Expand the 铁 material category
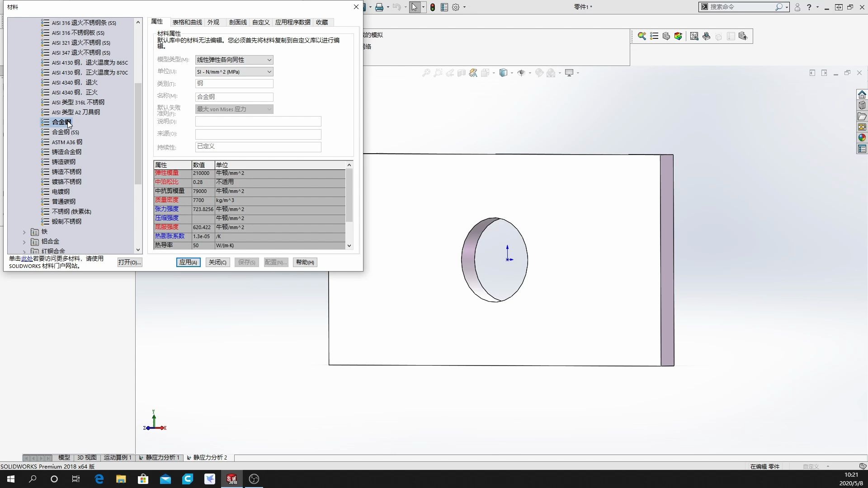 pyautogui.click(x=24, y=231)
